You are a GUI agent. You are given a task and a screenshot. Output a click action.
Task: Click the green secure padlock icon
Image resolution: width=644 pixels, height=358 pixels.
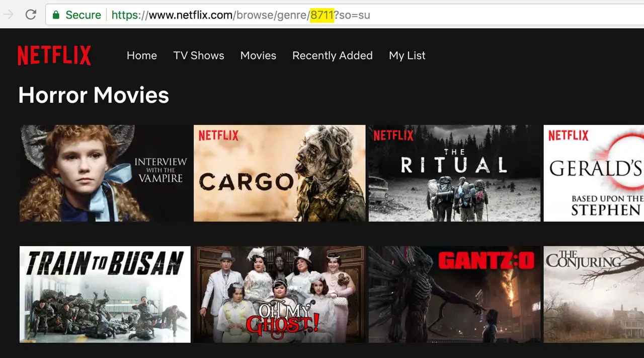pos(56,15)
